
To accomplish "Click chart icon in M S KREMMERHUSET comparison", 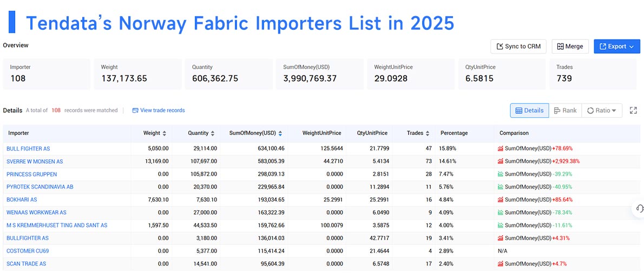I will 501,225.
